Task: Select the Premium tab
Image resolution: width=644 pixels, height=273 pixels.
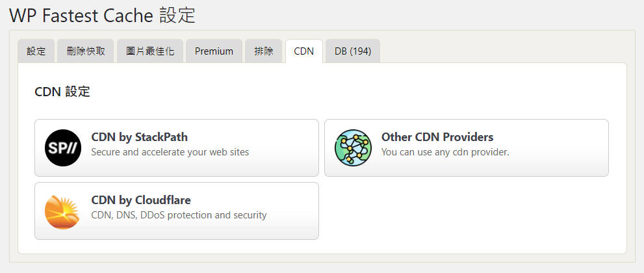Action: (214, 51)
